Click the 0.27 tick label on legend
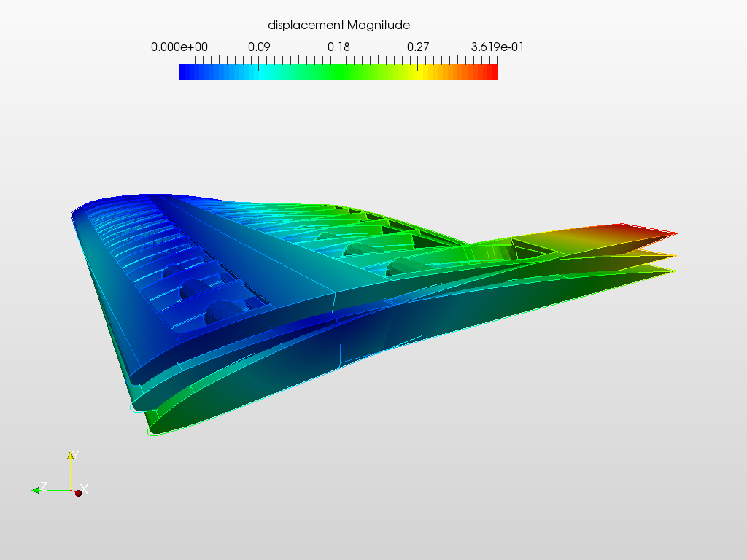The image size is (747, 560). (418, 47)
